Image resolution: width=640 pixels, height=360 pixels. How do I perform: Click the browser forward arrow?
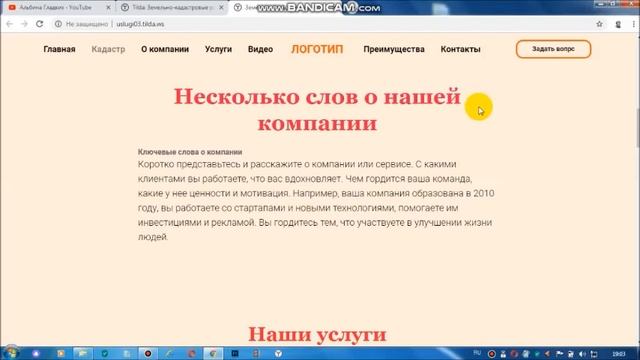pos(24,24)
